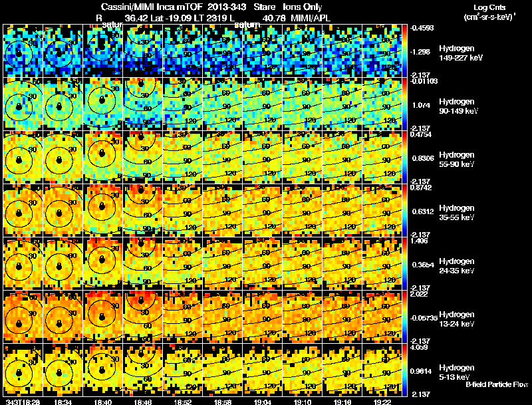Click the 'Hydrogen 149-227 keV' row label
The image size is (532, 405).
[x=461, y=53]
